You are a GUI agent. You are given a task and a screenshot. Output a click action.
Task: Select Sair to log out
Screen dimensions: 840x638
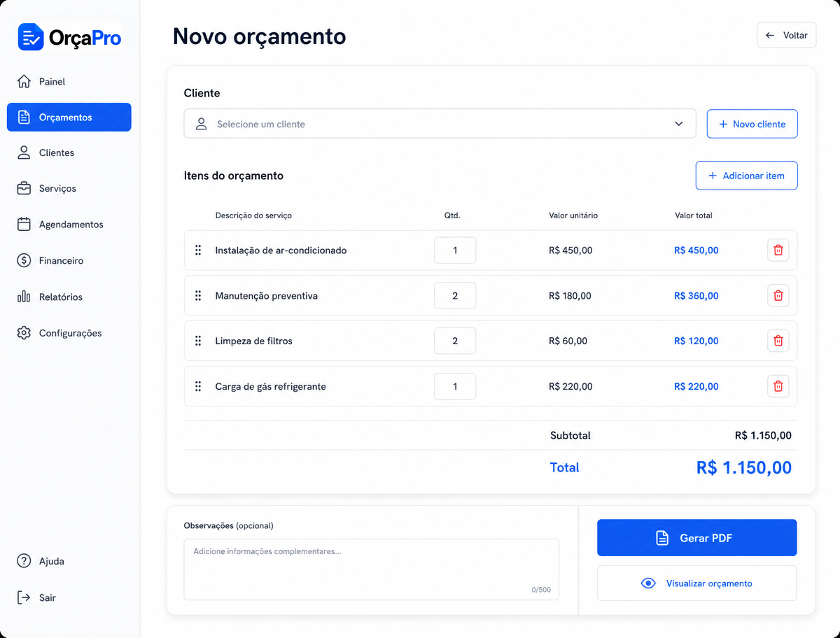pyautogui.click(x=69, y=597)
